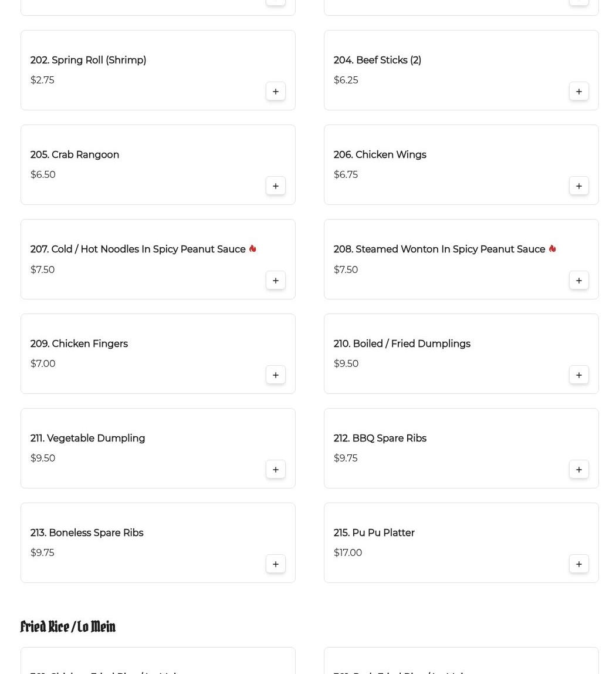Select the $9.50 Vegetable Dumpling price
616x674 pixels.
[43, 459]
